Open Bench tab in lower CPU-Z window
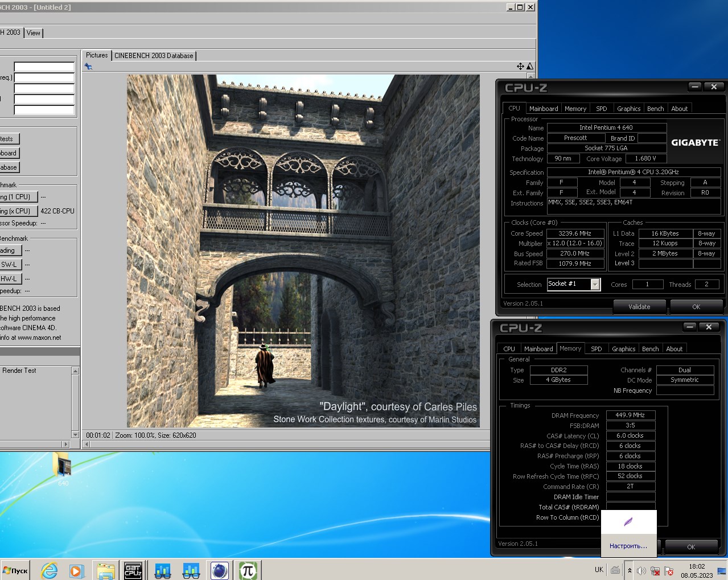 point(651,349)
